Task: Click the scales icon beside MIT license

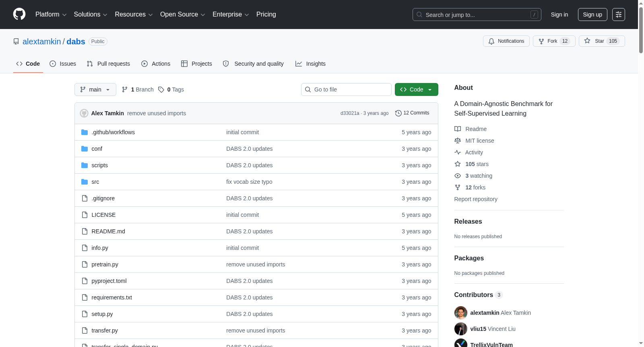Action: click(x=458, y=141)
